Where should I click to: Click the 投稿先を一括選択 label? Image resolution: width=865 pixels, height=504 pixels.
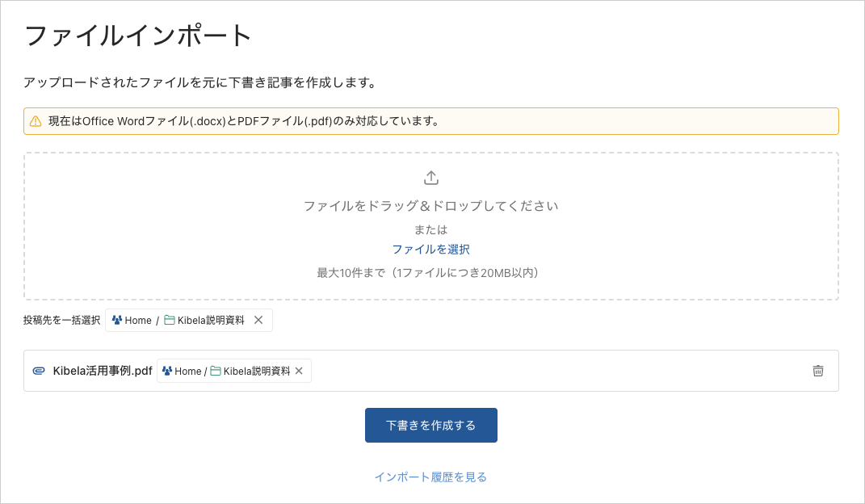(x=61, y=320)
